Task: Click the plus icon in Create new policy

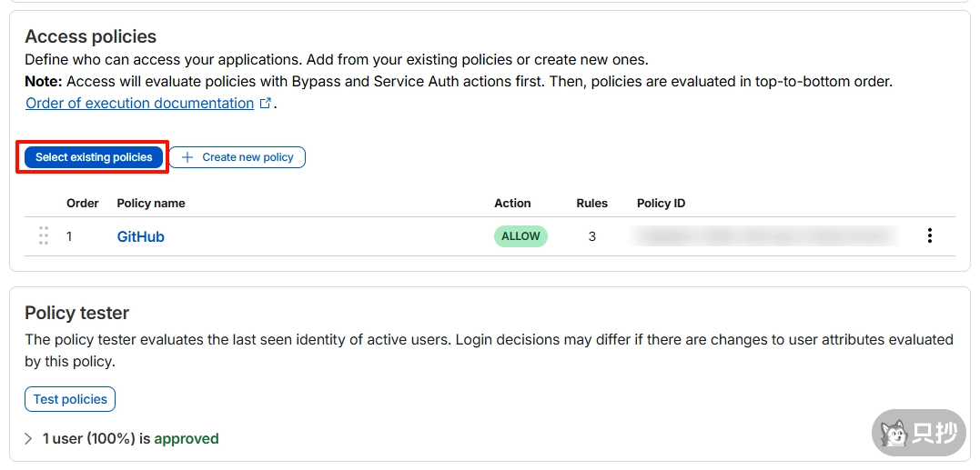Action: click(187, 157)
